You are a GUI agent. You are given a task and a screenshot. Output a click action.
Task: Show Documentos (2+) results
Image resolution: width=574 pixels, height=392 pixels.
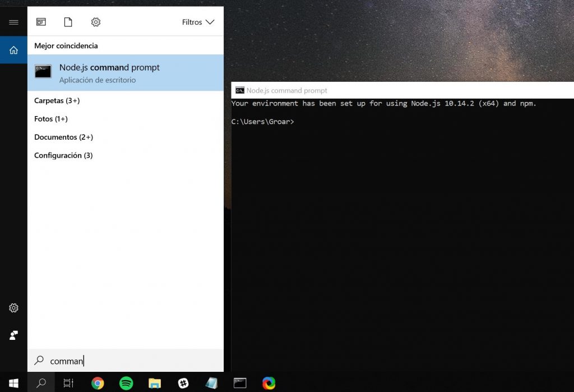click(x=64, y=137)
